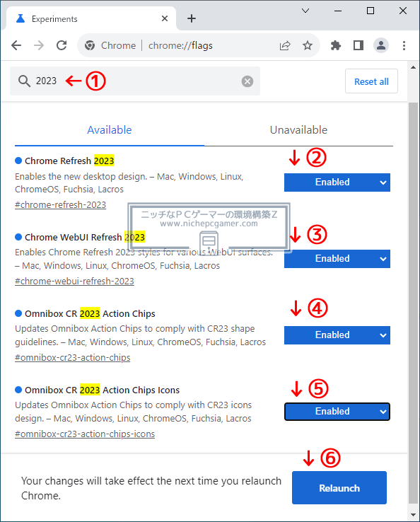Select the Available tab

pyautogui.click(x=110, y=130)
